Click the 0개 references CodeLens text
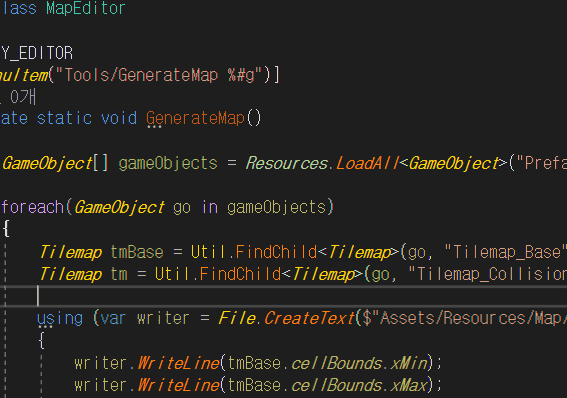The width and height of the screenshot is (567, 398). pos(23,97)
